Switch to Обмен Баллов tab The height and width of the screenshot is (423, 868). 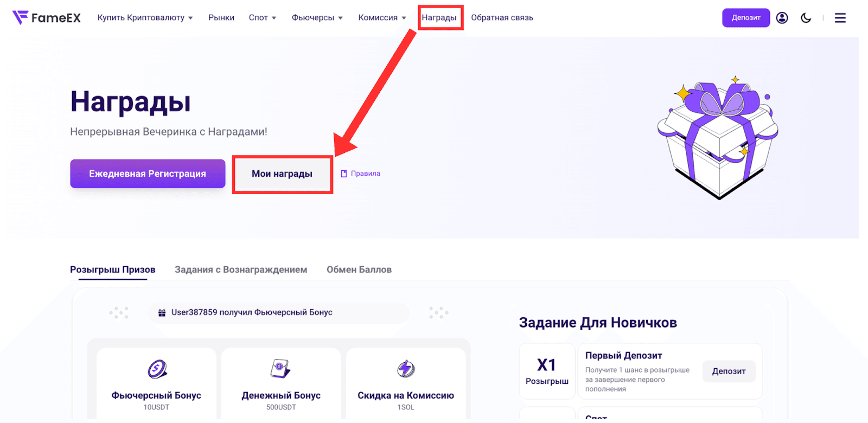[359, 270]
